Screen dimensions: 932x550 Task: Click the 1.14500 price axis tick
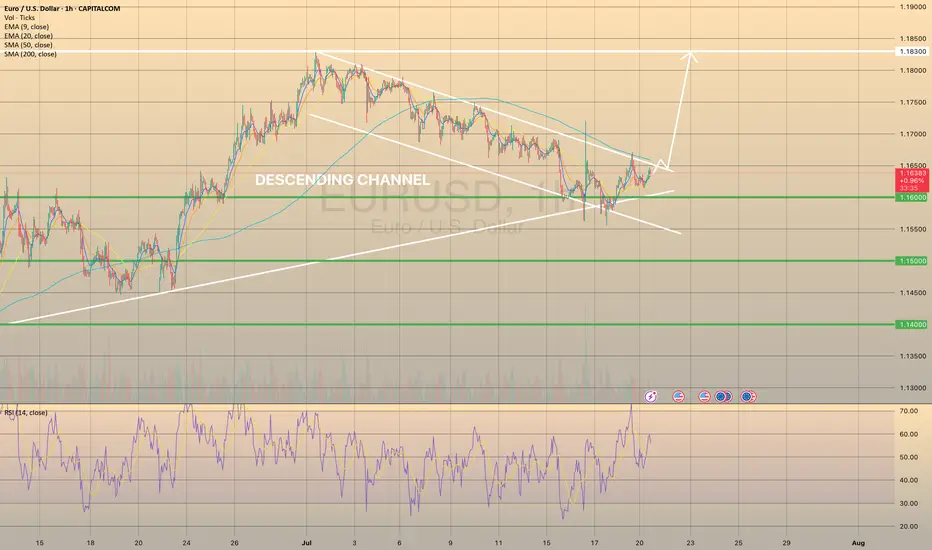pyautogui.click(x=912, y=293)
